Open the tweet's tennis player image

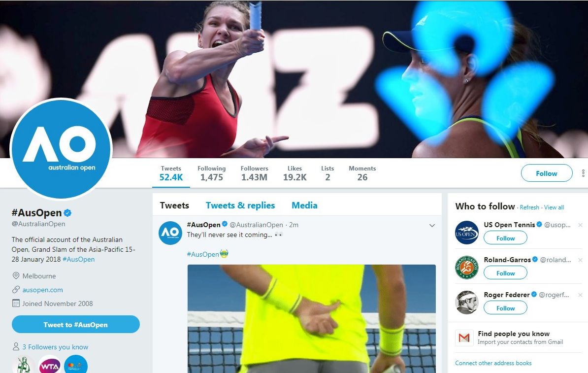coord(312,319)
